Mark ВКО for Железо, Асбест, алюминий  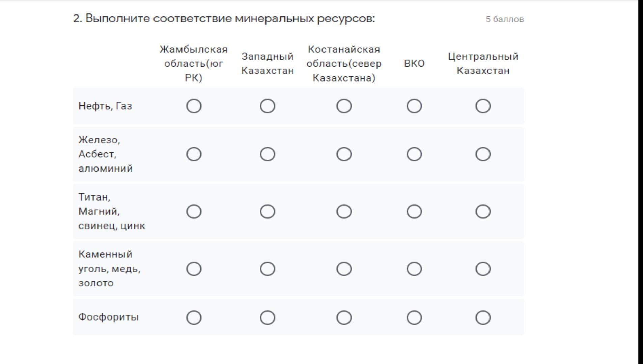(x=414, y=154)
